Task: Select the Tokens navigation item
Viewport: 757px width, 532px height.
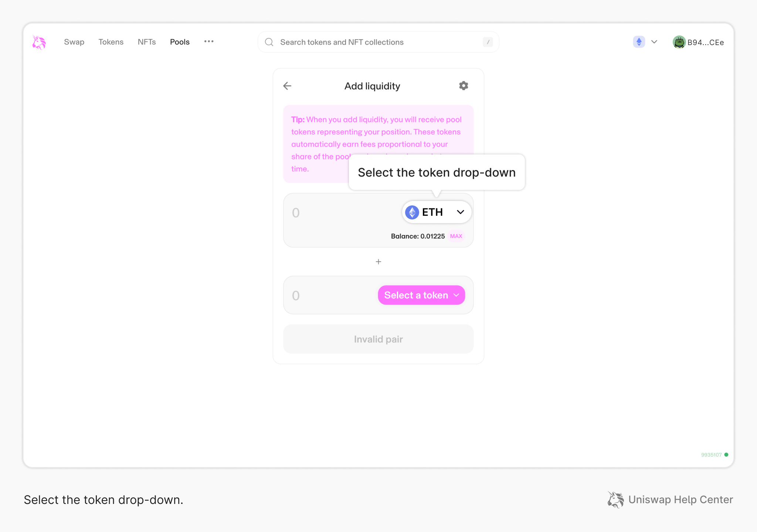Action: pyautogui.click(x=111, y=42)
